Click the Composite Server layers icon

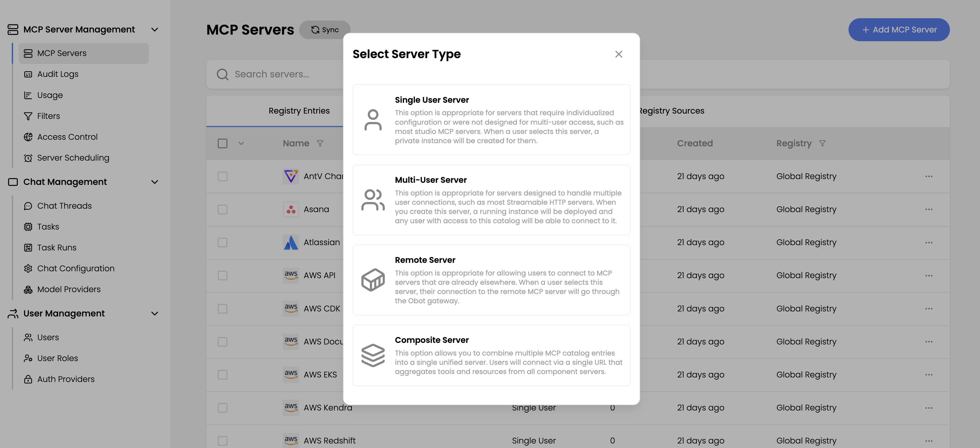[x=373, y=356]
